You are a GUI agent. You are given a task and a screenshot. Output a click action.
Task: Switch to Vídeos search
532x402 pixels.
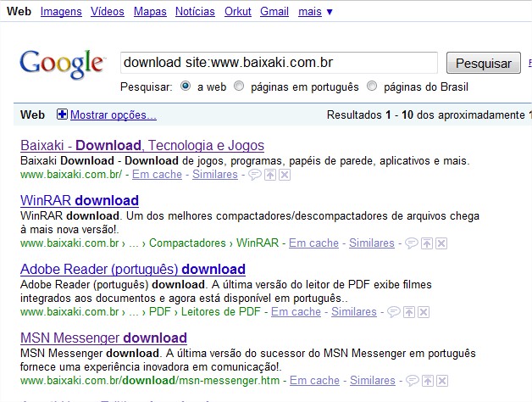[108, 12]
